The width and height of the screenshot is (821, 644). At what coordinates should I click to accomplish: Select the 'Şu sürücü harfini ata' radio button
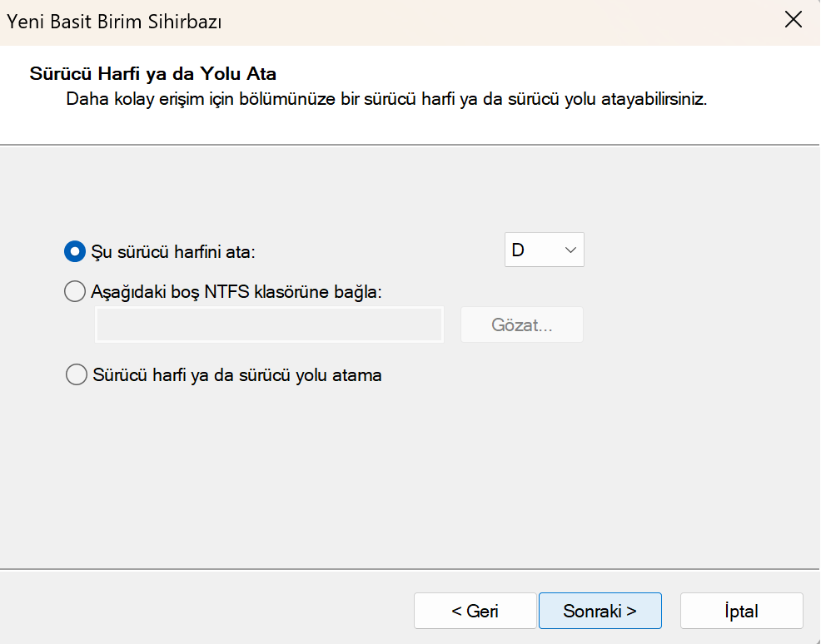(75, 250)
